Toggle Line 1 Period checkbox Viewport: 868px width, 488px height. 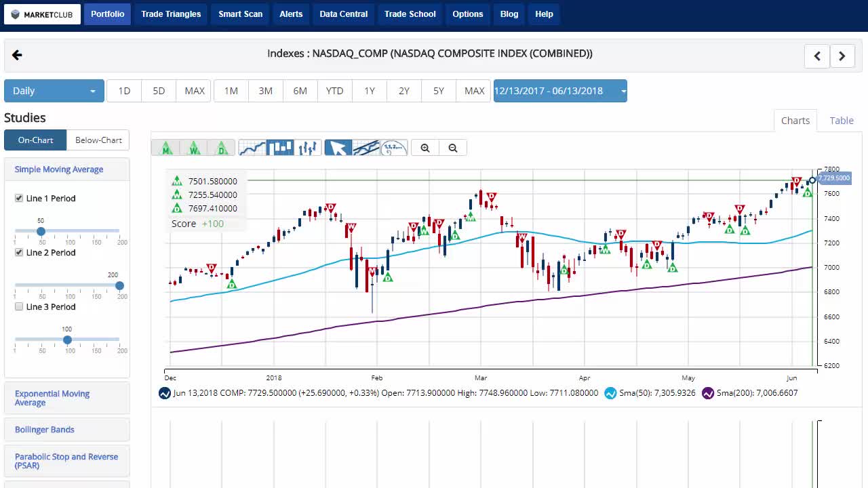point(19,198)
